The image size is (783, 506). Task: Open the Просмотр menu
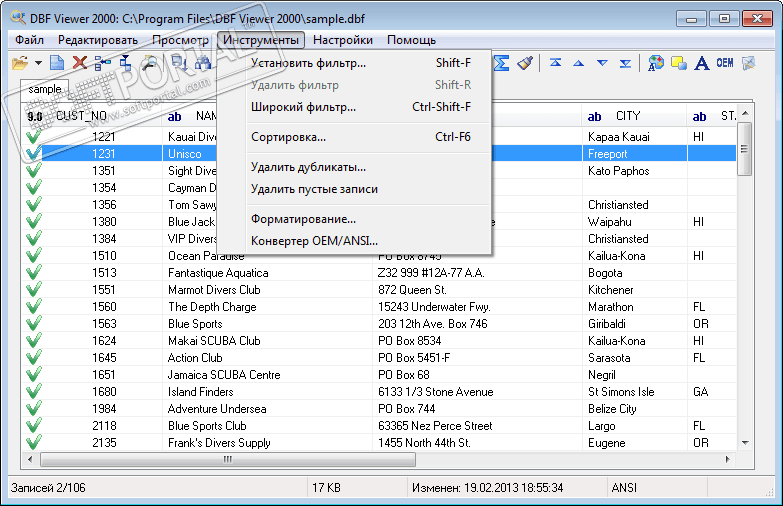click(x=180, y=40)
